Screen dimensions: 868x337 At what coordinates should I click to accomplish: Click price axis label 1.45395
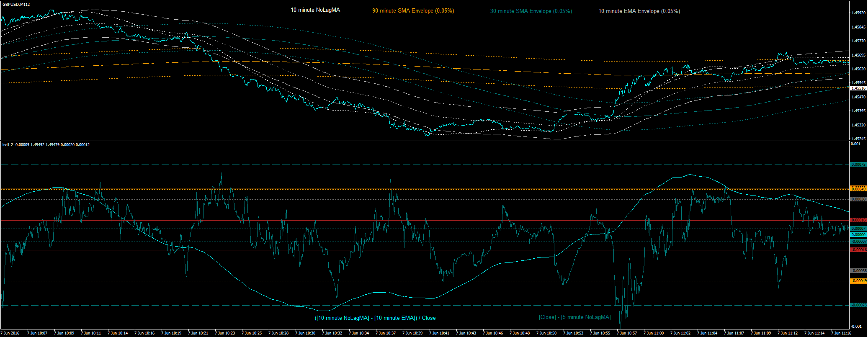tap(858, 111)
